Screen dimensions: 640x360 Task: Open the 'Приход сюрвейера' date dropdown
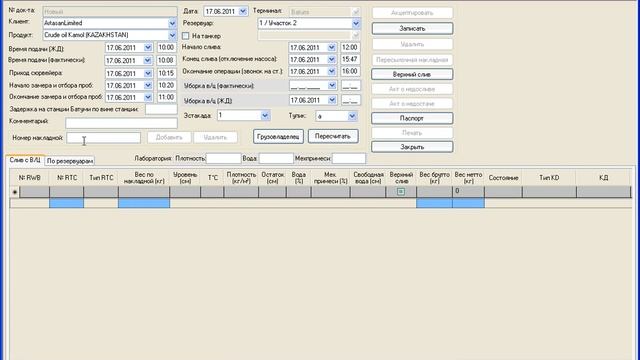point(148,73)
